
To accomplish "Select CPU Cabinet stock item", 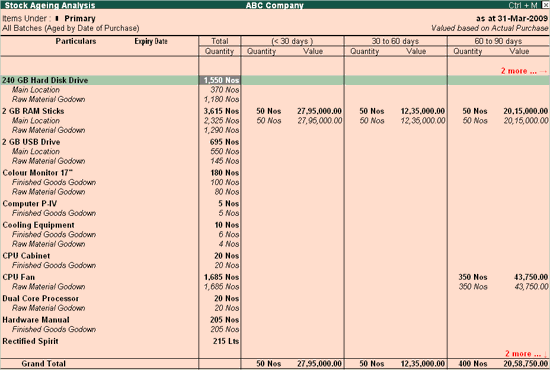I will coord(26,256).
